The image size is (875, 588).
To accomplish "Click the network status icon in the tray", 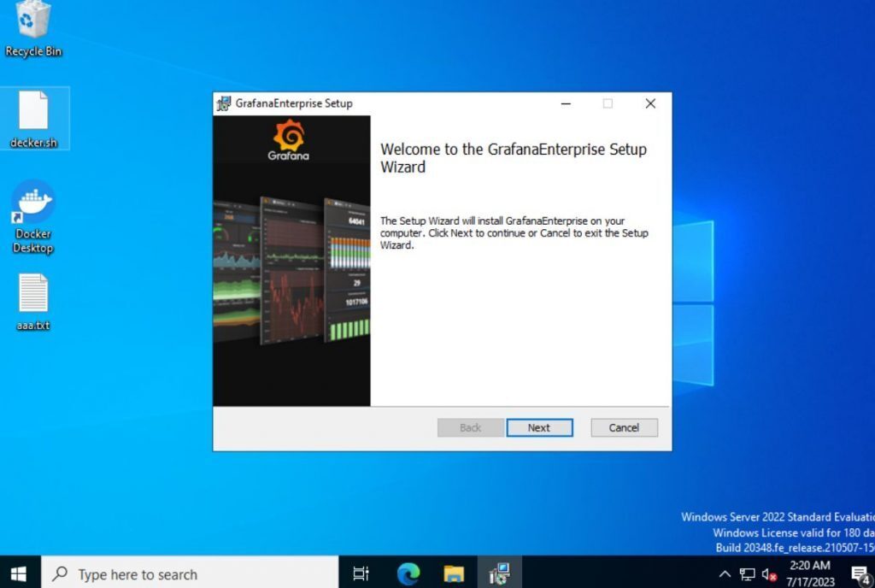I will [747, 573].
